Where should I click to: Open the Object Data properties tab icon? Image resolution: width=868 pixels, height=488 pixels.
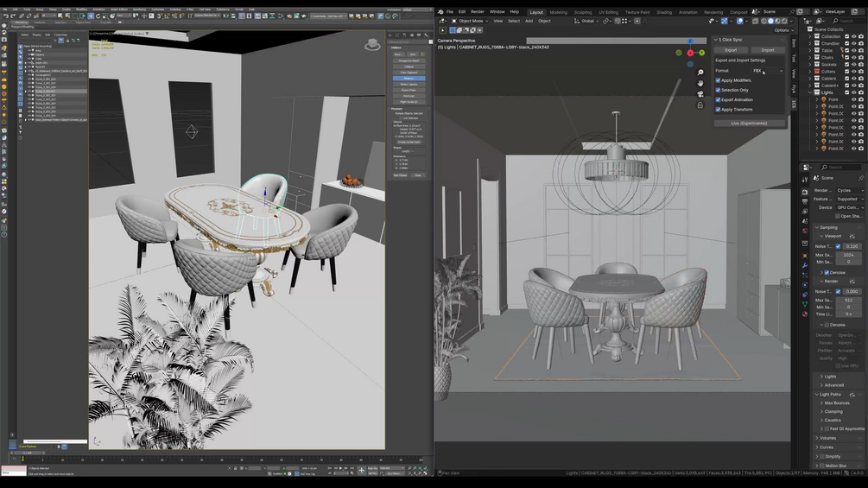point(805,304)
